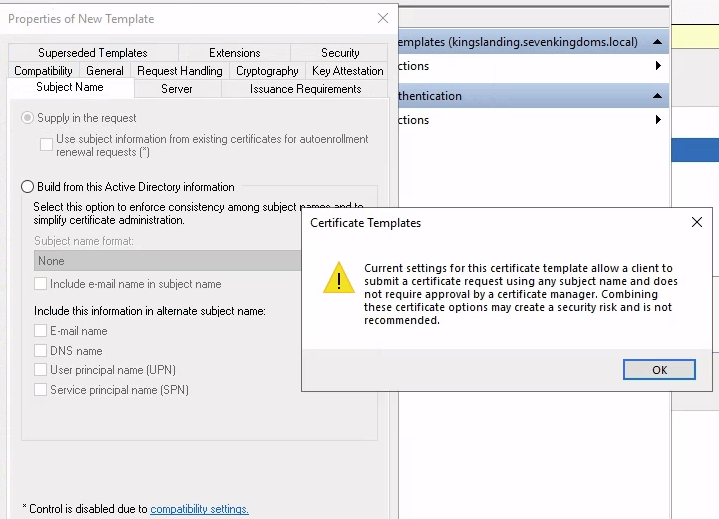Open the Superseded Templates tab
719x519 pixels.
tap(93, 53)
